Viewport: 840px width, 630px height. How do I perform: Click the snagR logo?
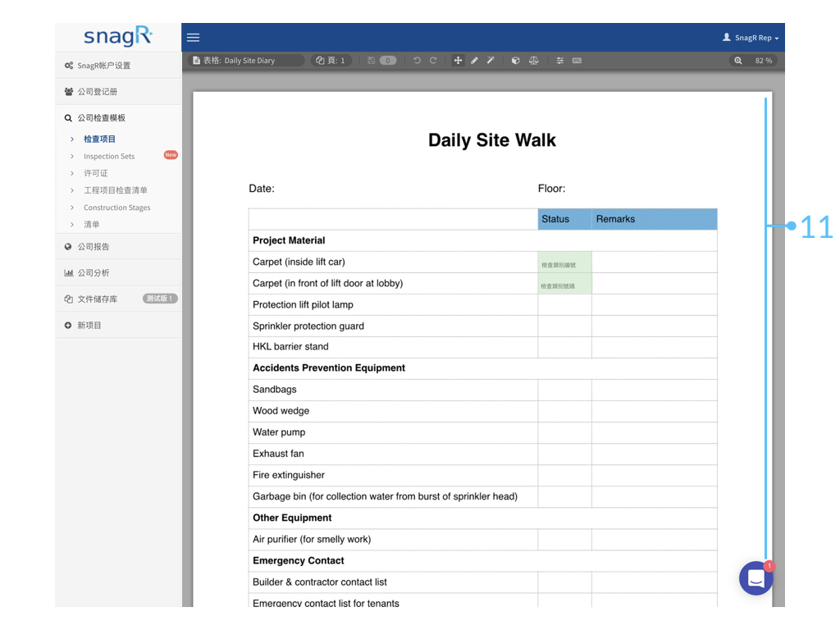click(118, 36)
